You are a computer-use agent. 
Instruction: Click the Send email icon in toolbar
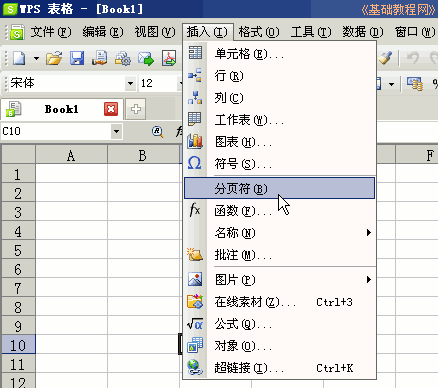pos(146,59)
